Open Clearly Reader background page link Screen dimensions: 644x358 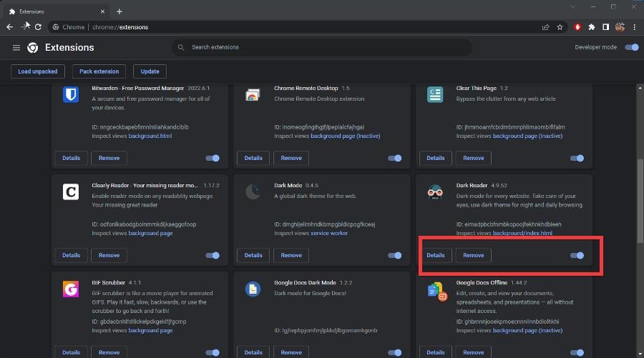151,234
